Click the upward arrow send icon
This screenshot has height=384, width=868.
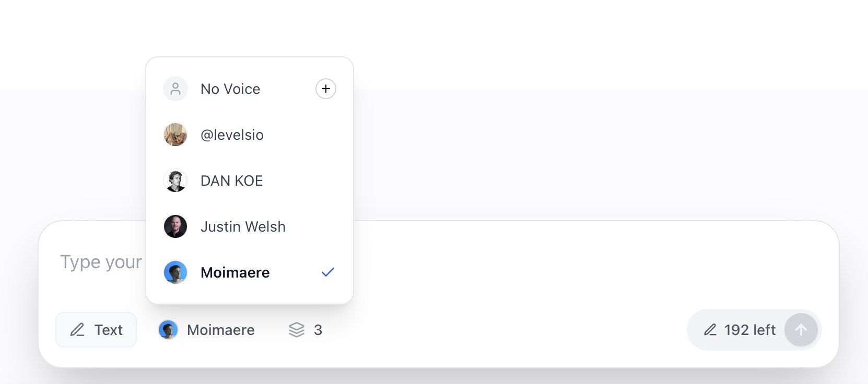(x=801, y=330)
